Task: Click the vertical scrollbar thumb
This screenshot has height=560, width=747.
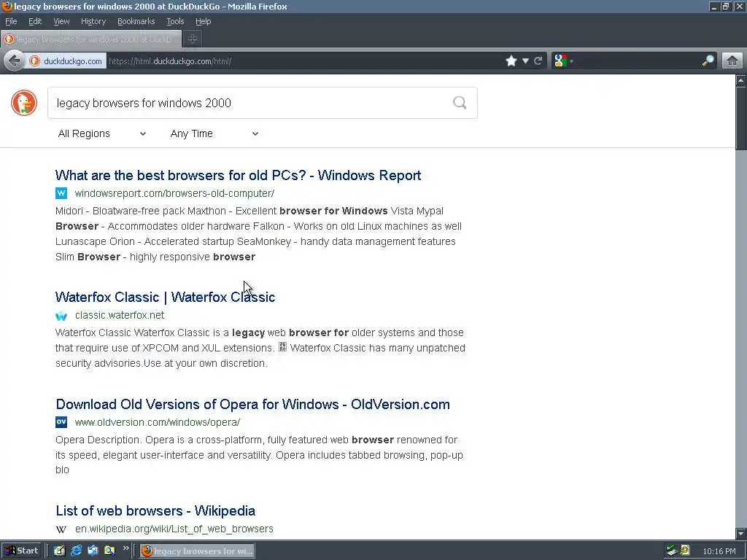Action: point(741,118)
